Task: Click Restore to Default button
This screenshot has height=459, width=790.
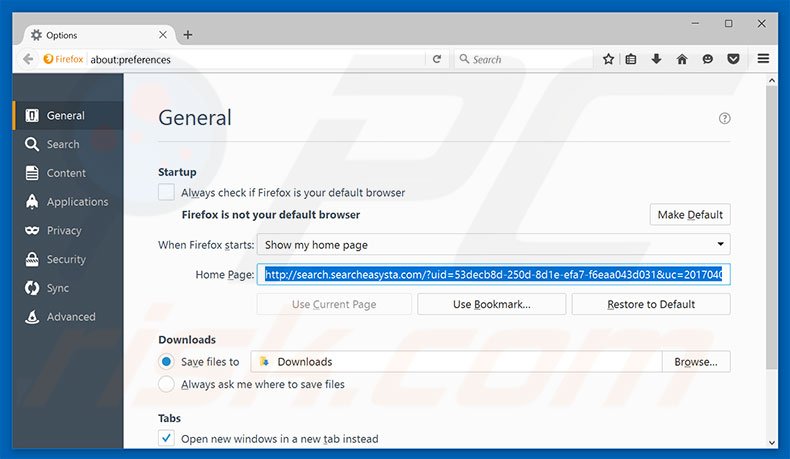Action: pyautogui.click(x=651, y=304)
